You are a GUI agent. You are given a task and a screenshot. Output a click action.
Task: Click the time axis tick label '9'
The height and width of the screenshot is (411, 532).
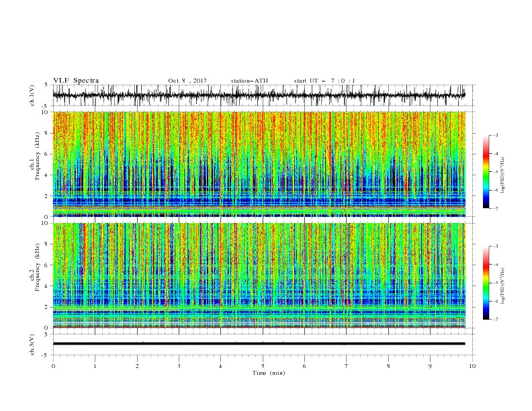430,366
